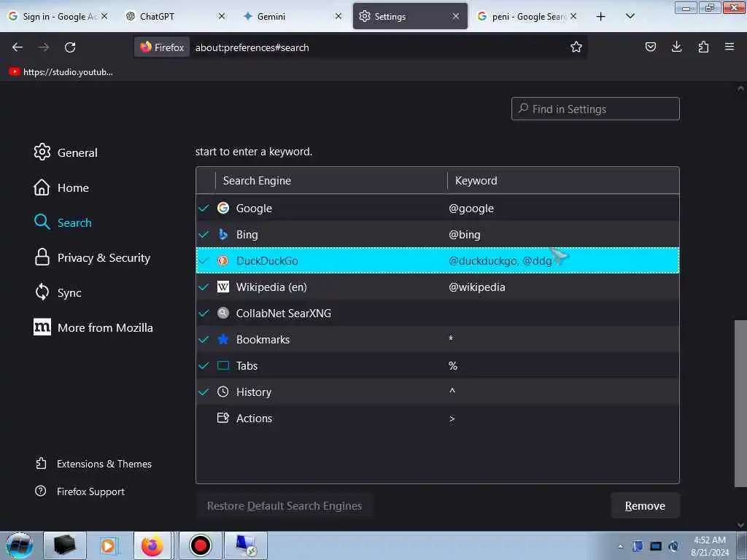Open the Search settings category
The width and height of the screenshot is (747, 560).
pos(63,222)
